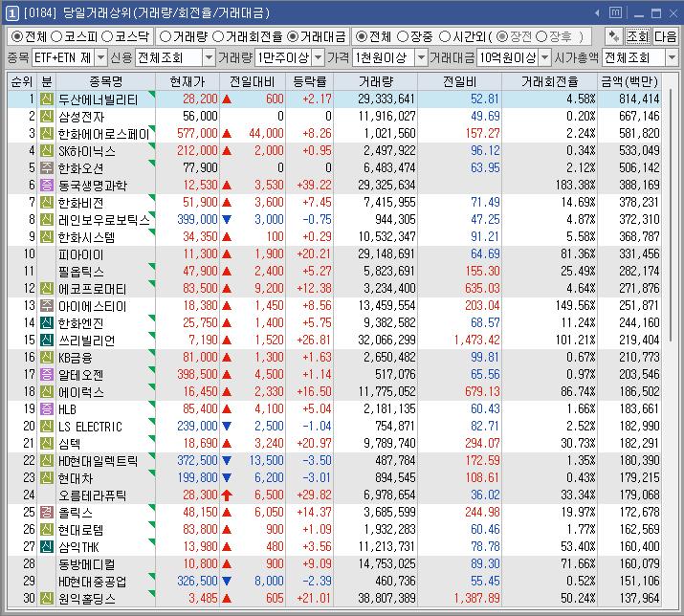Viewport: 684px width, 616px height.
Task: Click the 증 badge icon for 동국생명과학
Action: pos(47,185)
